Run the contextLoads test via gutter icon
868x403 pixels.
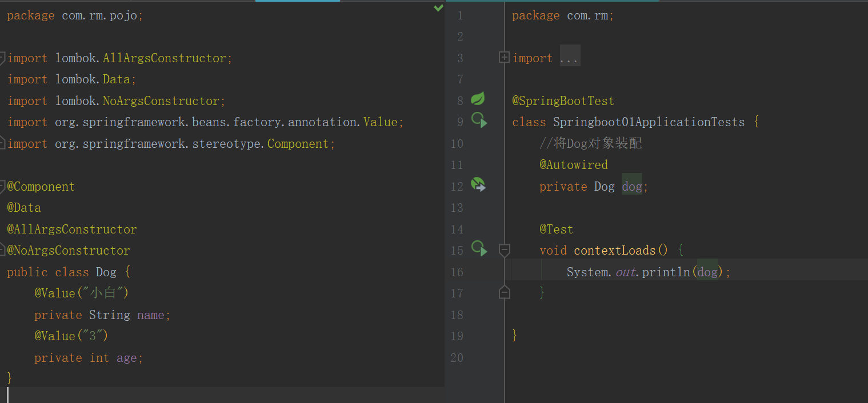click(x=479, y=248)
